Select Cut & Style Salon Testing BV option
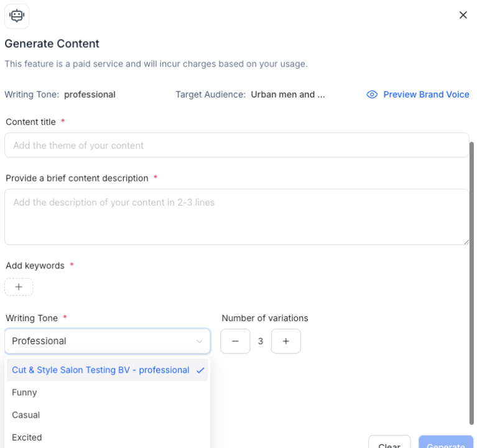This screenshot has height=448, width=477. (101, 370)
